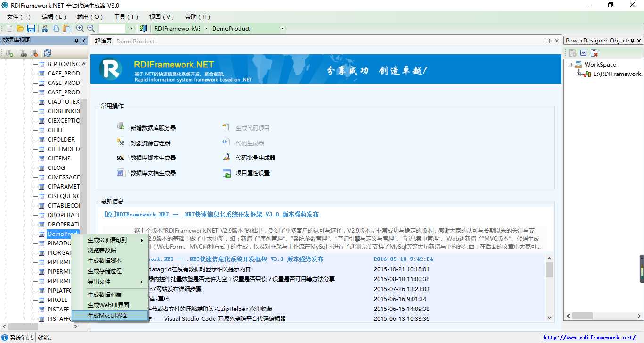Screen dimensions: 644x343
Task: Switch to the DemoProduct tab
Action: tap(135, 41)
